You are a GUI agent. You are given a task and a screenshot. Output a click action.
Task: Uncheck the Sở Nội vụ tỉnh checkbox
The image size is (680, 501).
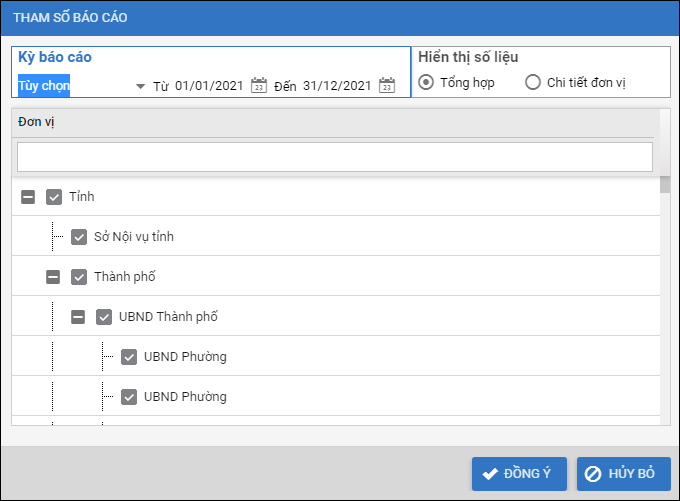click(x=79, y=237)
